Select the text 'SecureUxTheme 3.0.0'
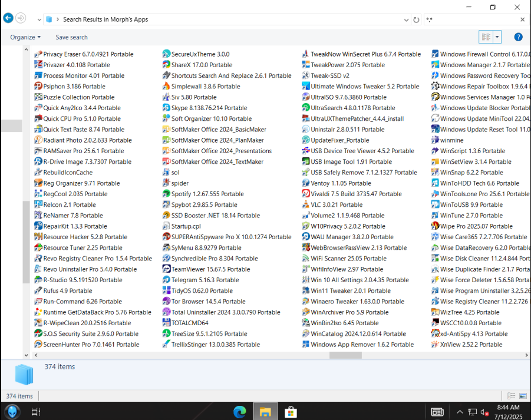The width and height of the screenshot is (531, 420). point(200,54)
